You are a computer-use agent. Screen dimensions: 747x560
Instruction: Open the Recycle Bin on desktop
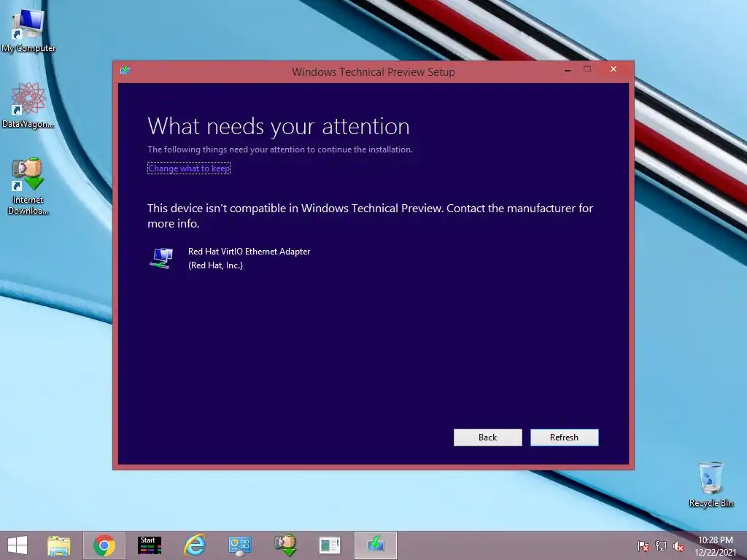tap(711, 484)
